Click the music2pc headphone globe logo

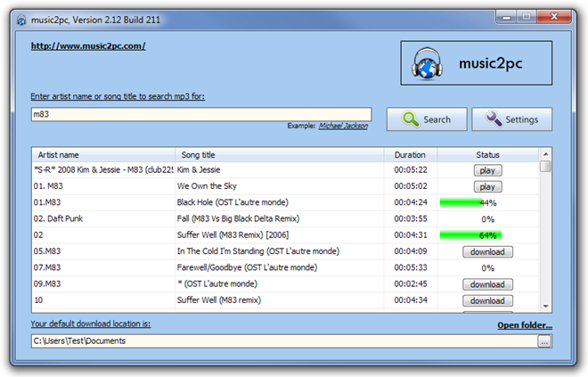[x=427, y=63]
